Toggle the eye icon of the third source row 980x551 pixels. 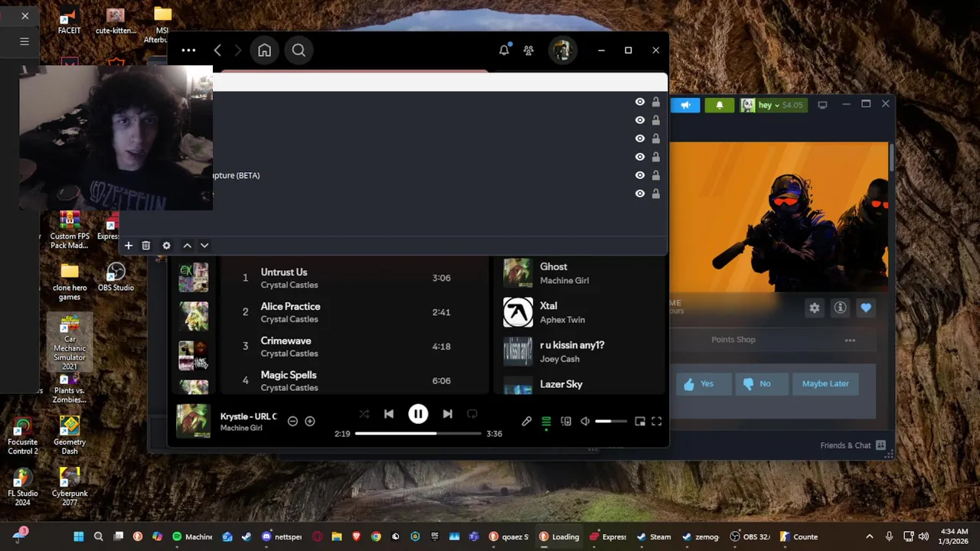pyautogui.click(x=639, y=139)
